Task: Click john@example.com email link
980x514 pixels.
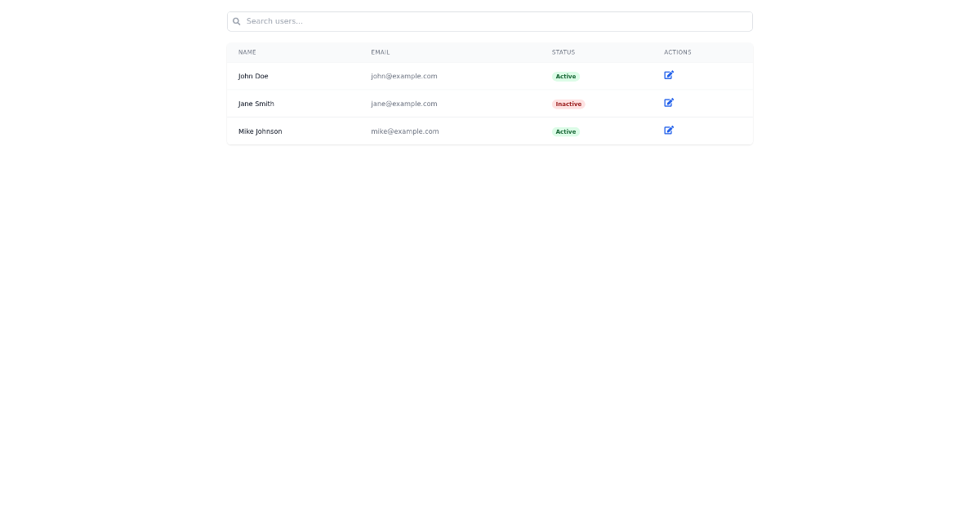Action: tap(404, 76)
